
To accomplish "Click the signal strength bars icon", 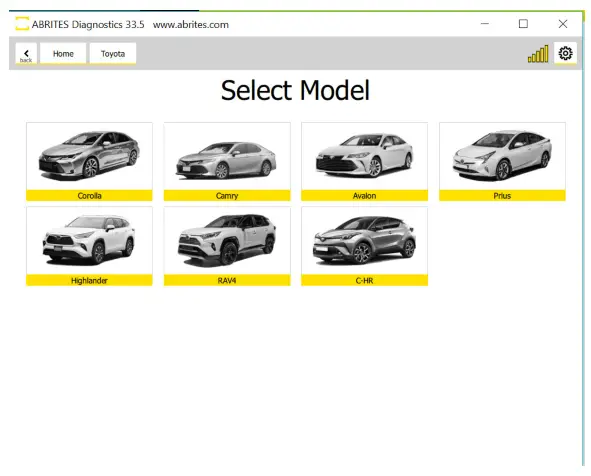I will tap(538, 54).
